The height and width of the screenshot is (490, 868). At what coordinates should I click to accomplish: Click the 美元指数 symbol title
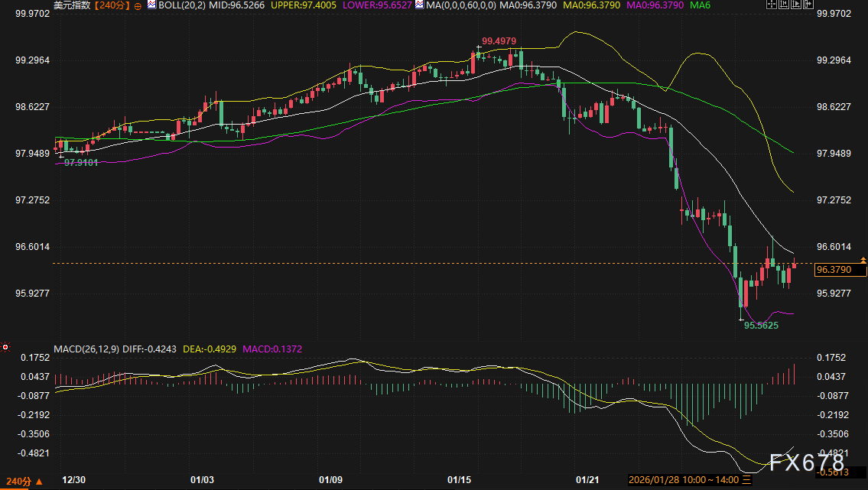click(x=73, y=6)
